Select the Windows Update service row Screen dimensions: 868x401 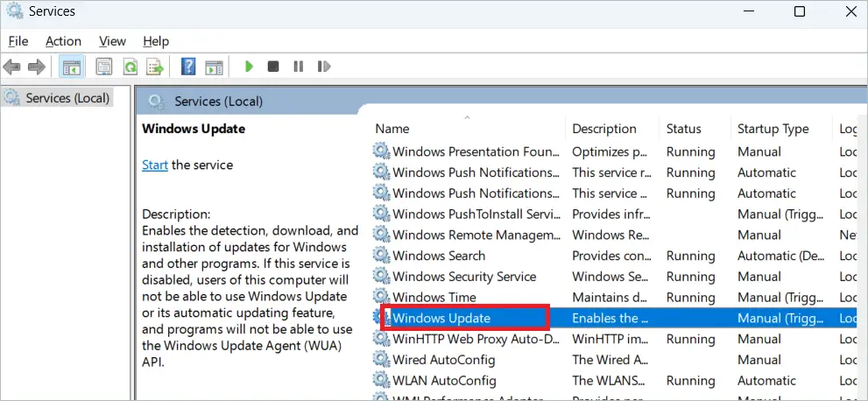(x=614, y=318)
